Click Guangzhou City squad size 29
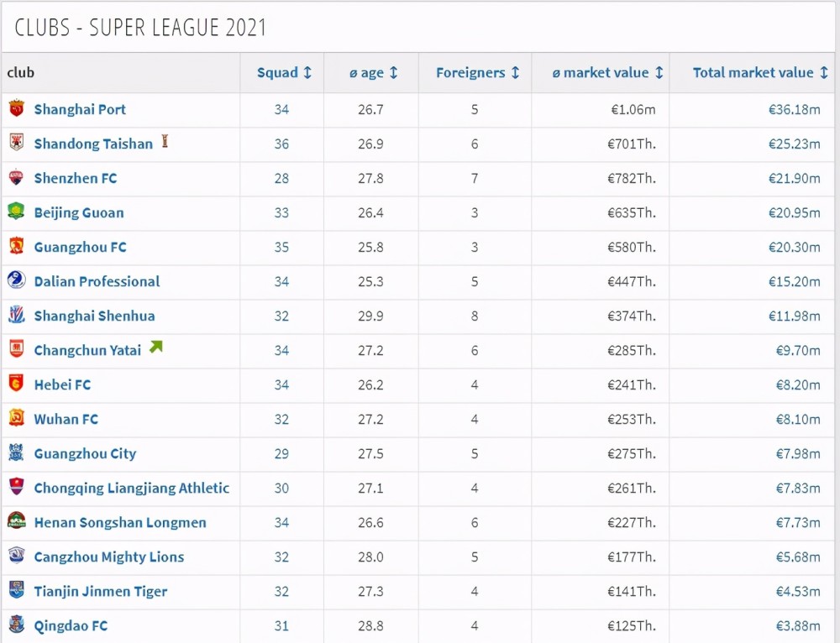The width and height of the screenshot is (840, 643). pyautogui.click(x=281, y=453)
